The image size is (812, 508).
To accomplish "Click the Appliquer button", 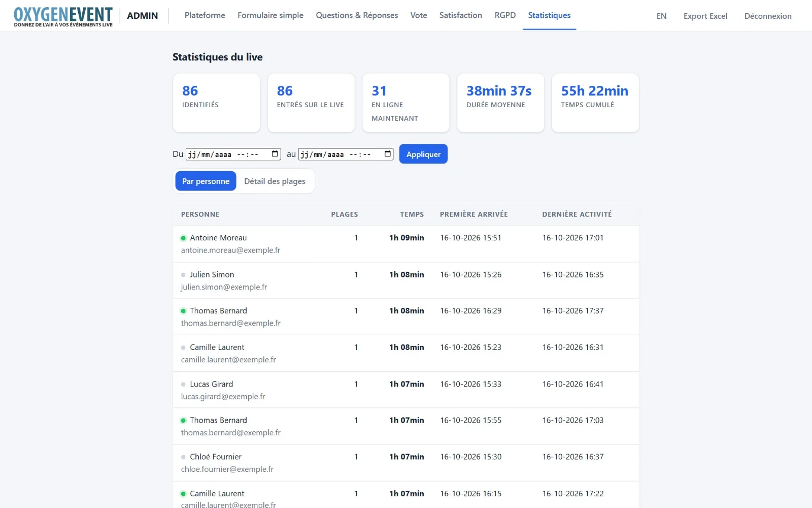I will coord(423,154).
